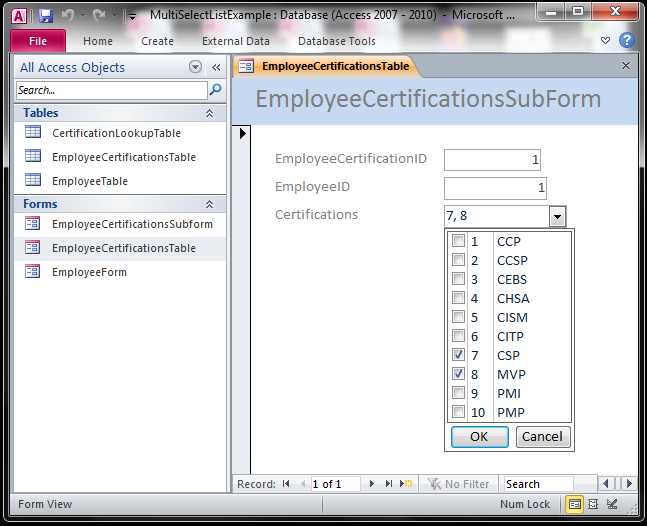Click the navigation pane Search box

point(112,90)
